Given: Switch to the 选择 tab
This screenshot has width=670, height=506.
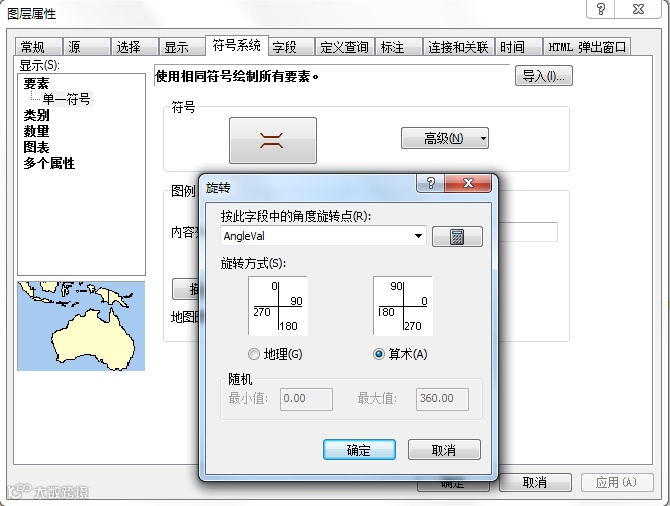Looking at the screenshot, I should 134,47.
